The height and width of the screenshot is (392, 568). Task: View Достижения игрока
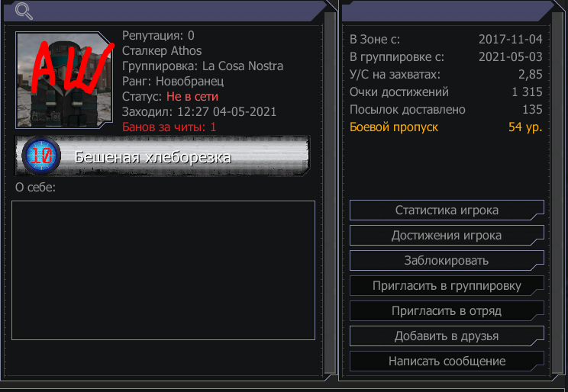click(x=447, y=235)
